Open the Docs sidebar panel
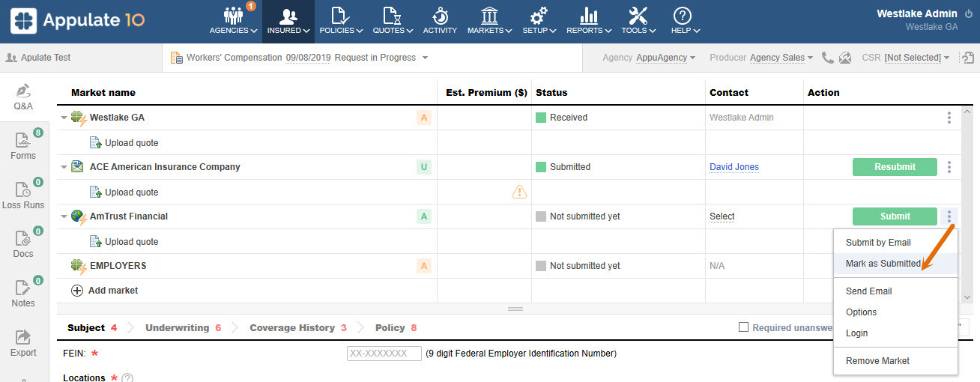This screenshot has height=382, width=980. [23, 243]
